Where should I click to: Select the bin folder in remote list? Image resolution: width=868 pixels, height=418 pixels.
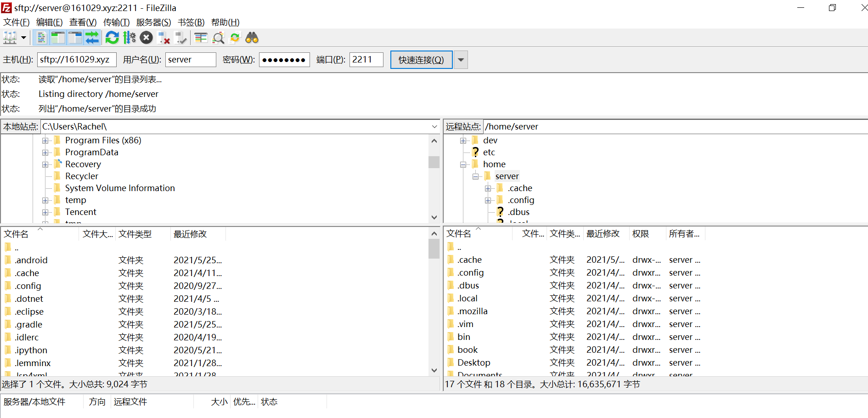[464, 337]
